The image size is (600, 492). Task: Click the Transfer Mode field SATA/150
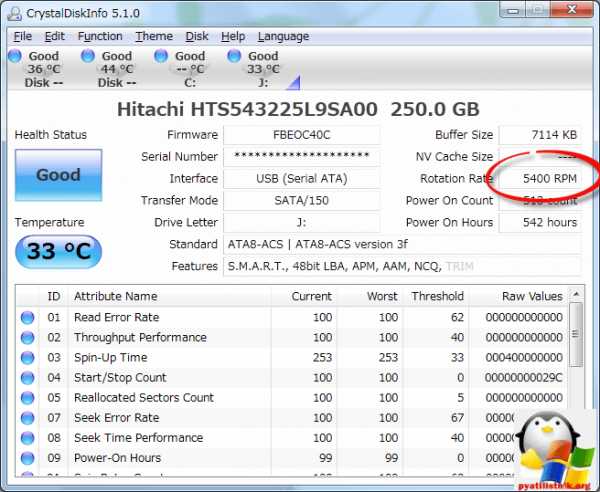click(302, 200)
